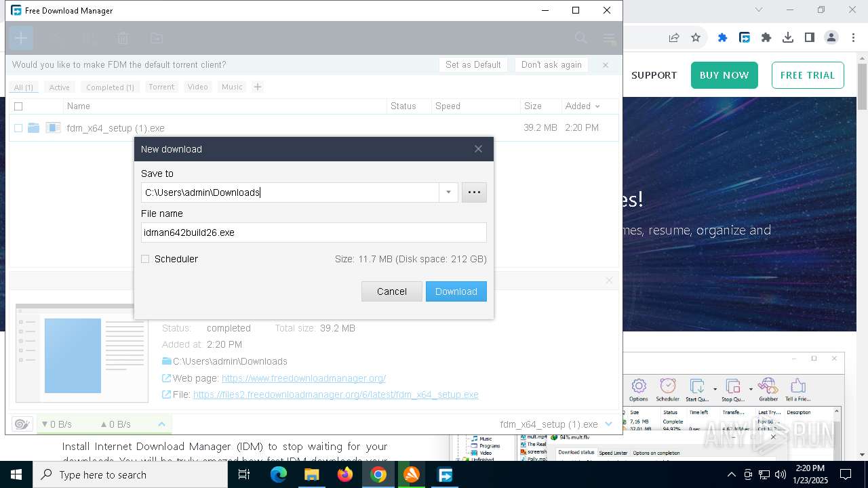Click the taskbar search box
The width and height of the screenshot is (868, 488).
130,474
